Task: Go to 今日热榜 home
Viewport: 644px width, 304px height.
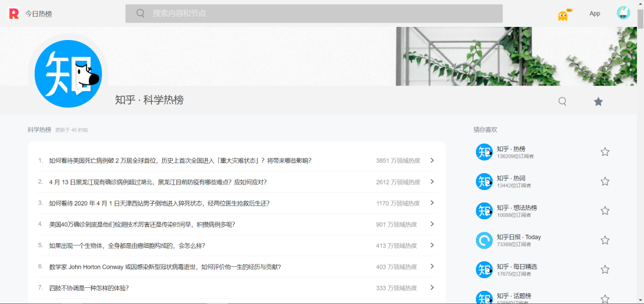Action: point(39,14)
